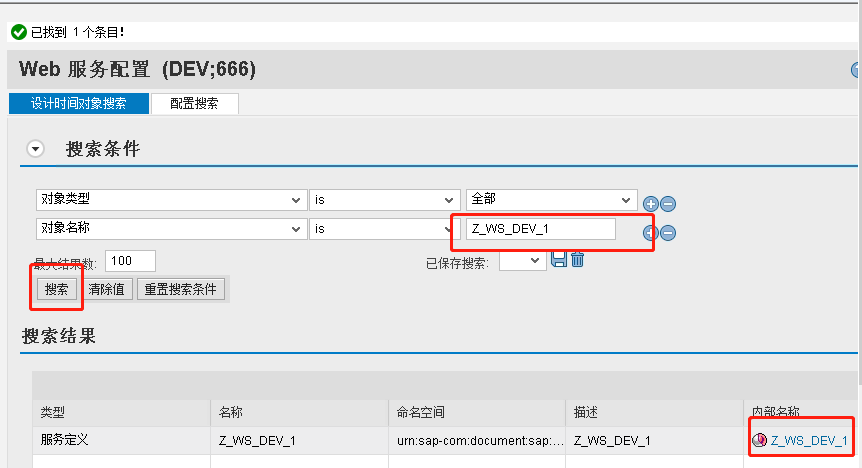Click the minus icon on 对象名称 row
Image resolution: width=862 pixels, height=468 pixels.
point(668,232)
